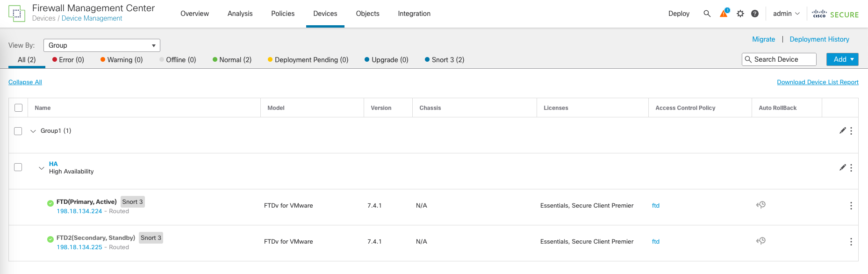868x274 pixels.
Task: Check the select-all checkbox in table header
Action: coord(19,108)
